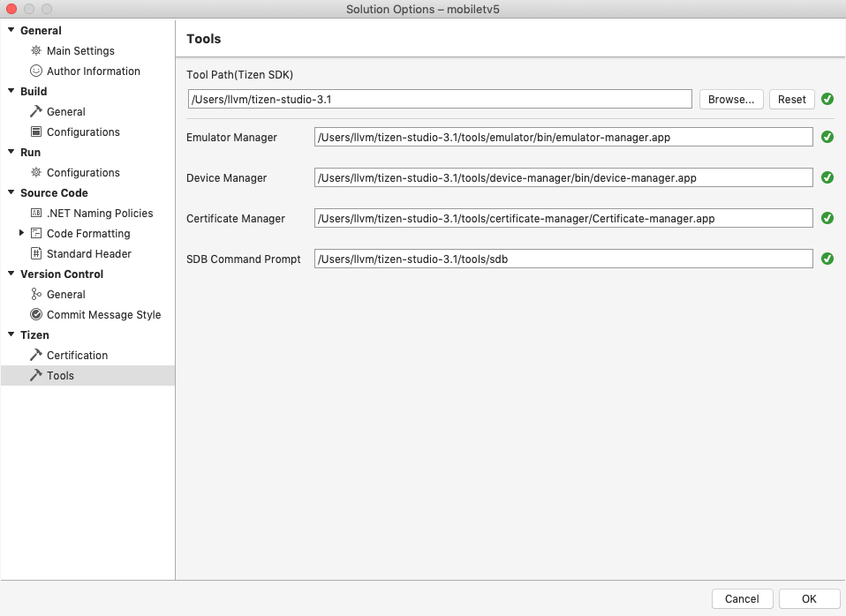
Task: Collapse the Source Code section
Action: pos(10,192)
